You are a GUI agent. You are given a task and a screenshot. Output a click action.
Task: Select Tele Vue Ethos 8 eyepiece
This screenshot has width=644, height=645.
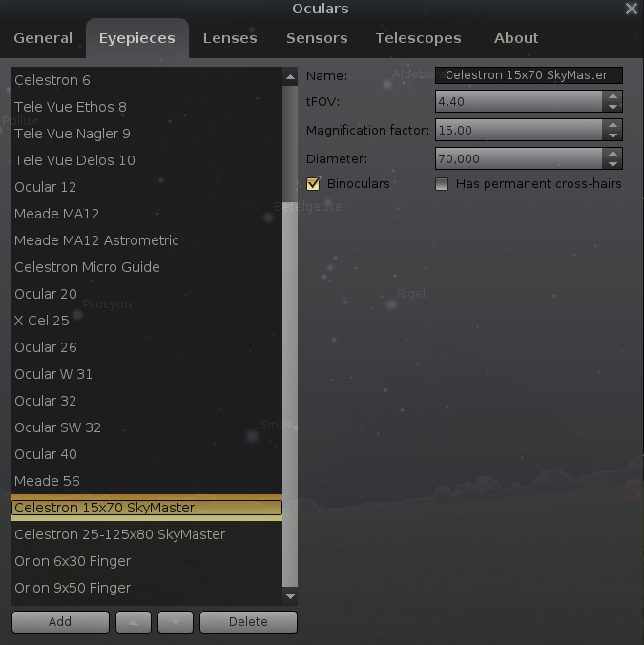click(x=71, y=107)
